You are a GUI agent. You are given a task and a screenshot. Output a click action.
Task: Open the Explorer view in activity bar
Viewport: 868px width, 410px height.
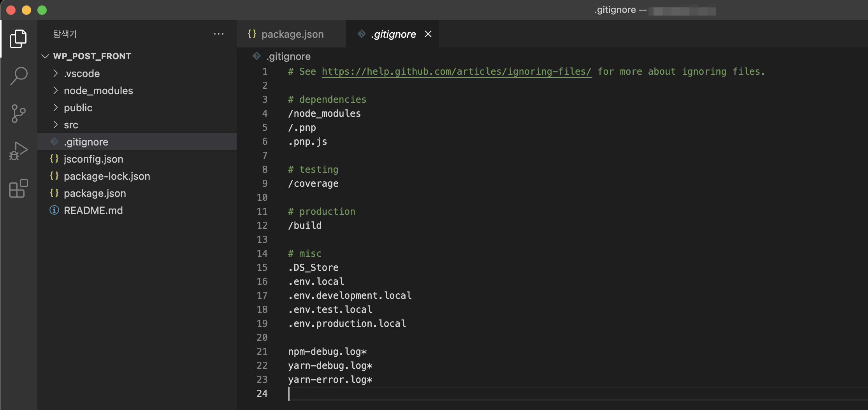point(18,39)
